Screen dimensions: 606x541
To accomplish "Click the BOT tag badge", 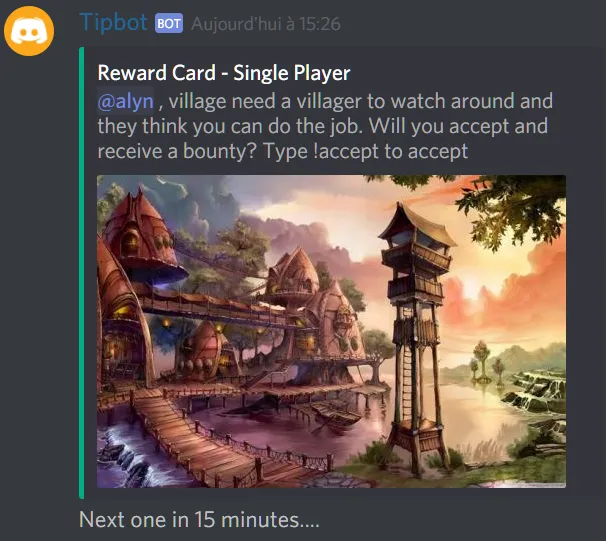I will pyautogui.click(x=169, y=23).
